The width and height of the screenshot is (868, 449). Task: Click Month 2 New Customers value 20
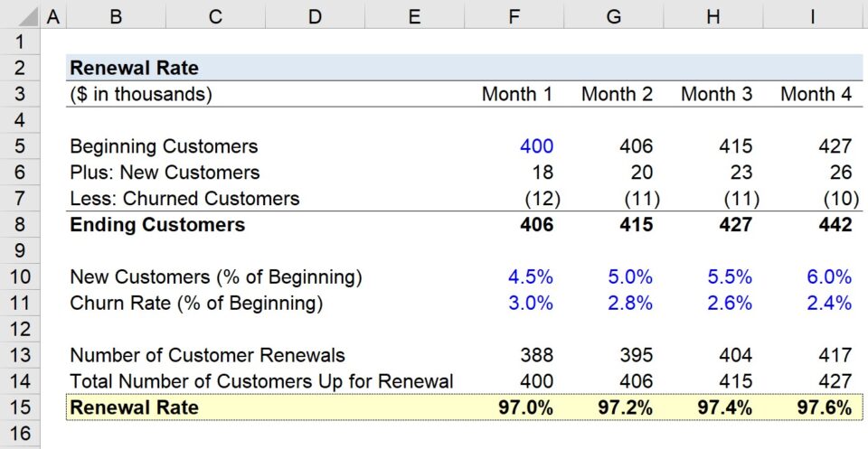(x=640, y=173)
